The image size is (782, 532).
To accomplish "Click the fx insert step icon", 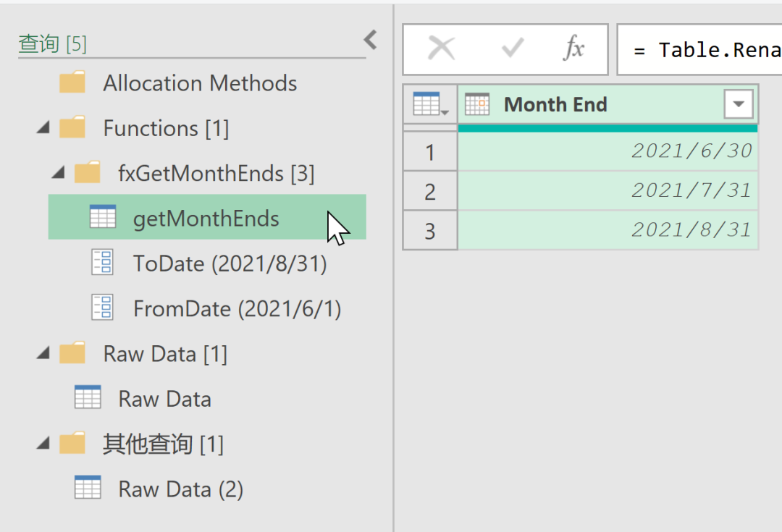I will point(574,49).
